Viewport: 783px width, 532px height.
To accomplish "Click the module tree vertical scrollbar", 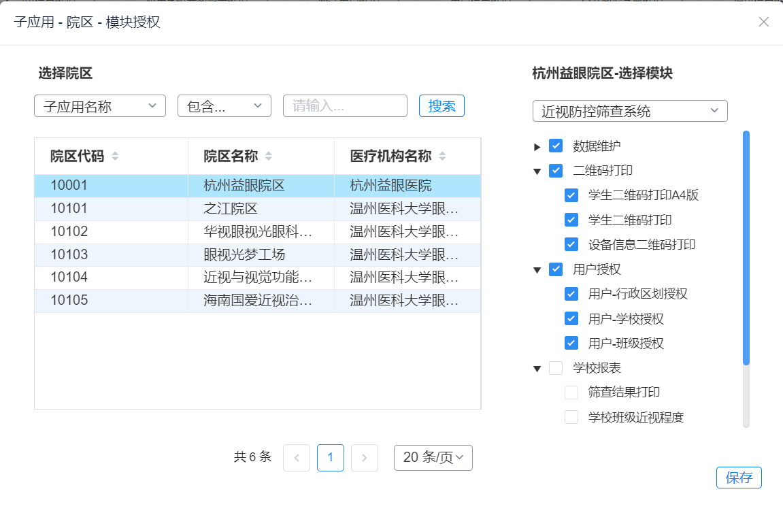I will [x=746, y=248].
